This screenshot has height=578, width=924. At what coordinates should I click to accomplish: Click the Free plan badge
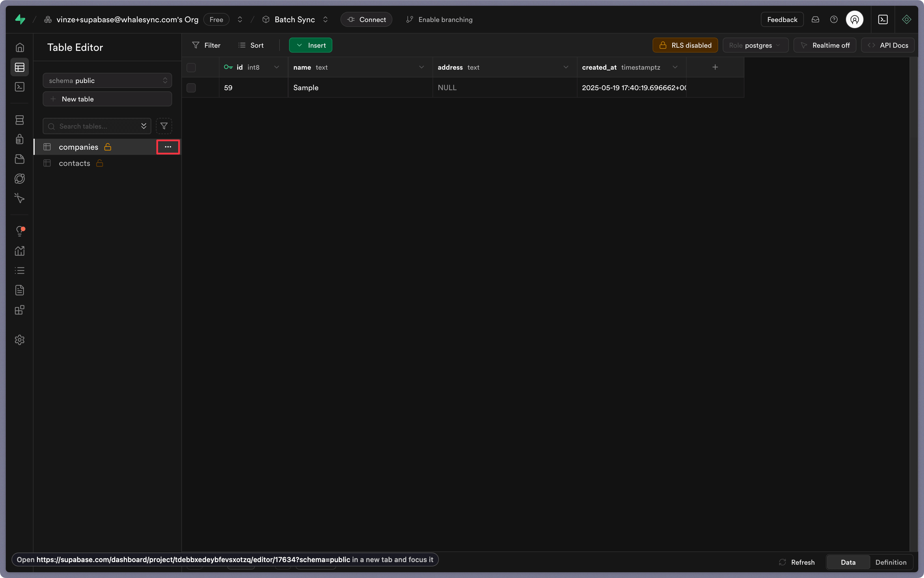(x=216, y=19)
